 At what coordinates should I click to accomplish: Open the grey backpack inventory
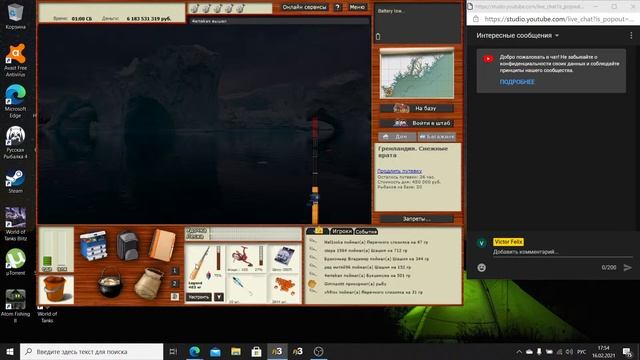tap(127, 246)
